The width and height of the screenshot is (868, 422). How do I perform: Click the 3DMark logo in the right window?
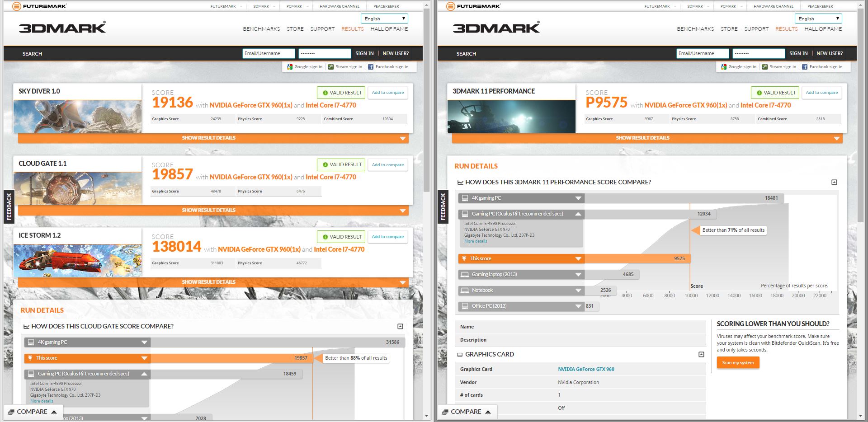click(x=496, y=28)
